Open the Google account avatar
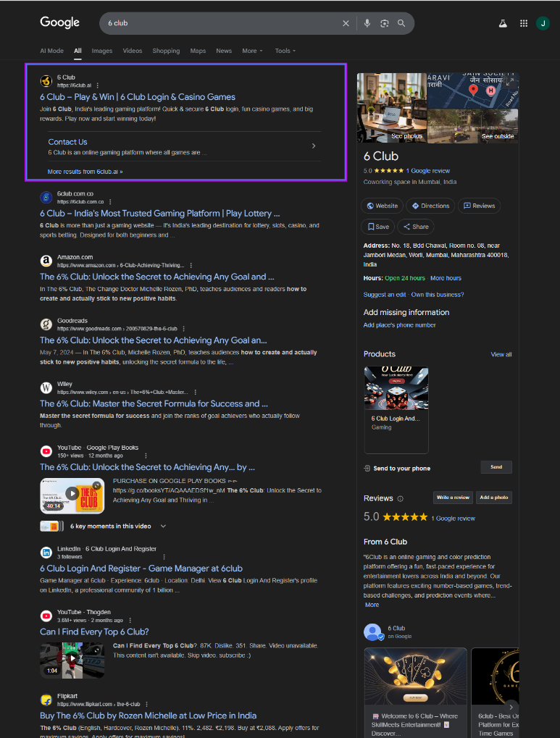560x738 pixels. coord(543,23)
